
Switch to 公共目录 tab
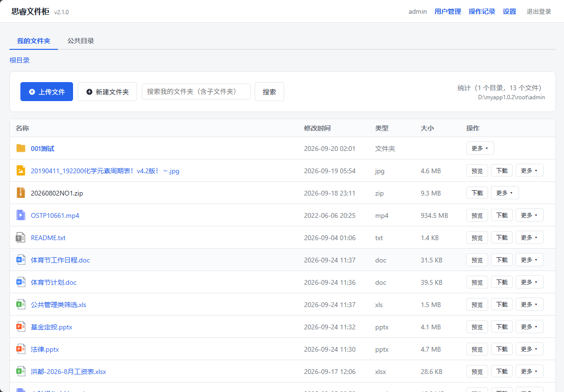click(x=81, y=41)
